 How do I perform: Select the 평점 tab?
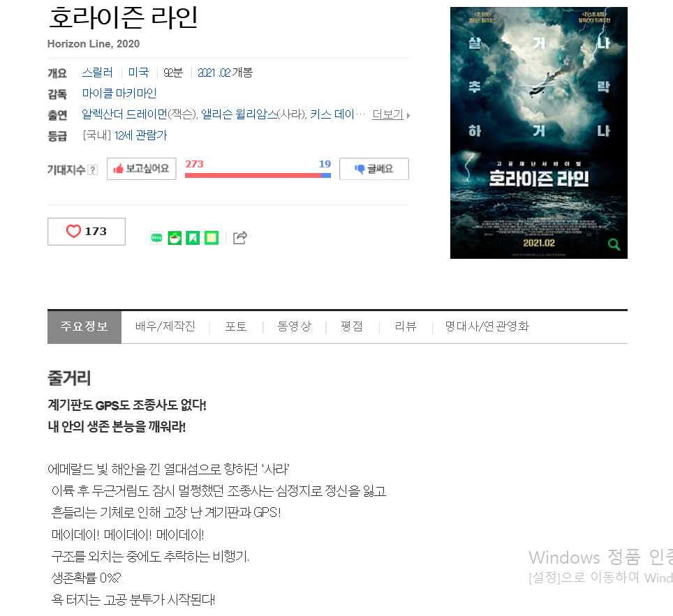pos(352,326)
